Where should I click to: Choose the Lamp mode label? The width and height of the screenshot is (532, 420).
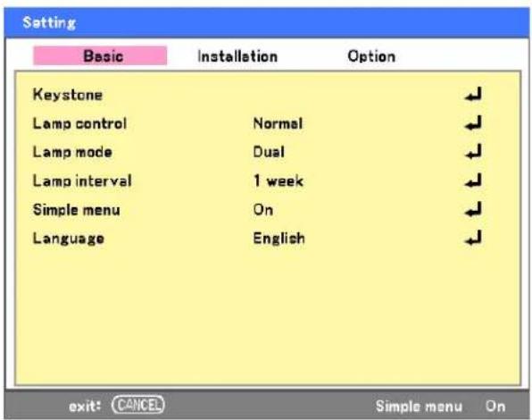pos(72,152)
